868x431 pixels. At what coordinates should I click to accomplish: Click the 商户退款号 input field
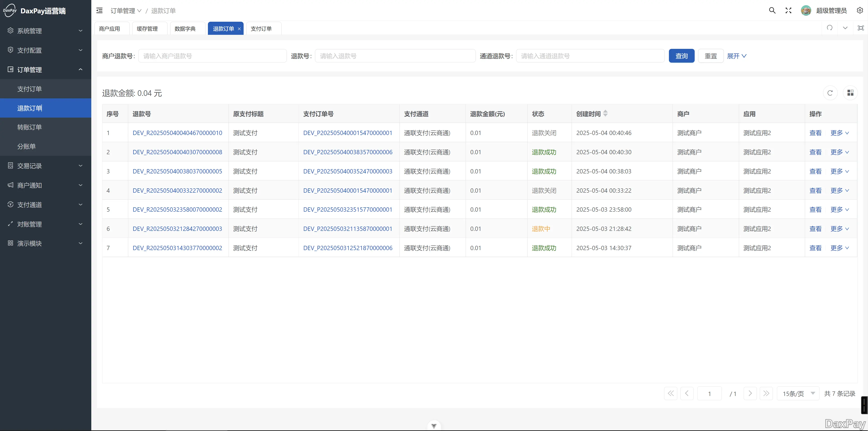pos(212,56)
